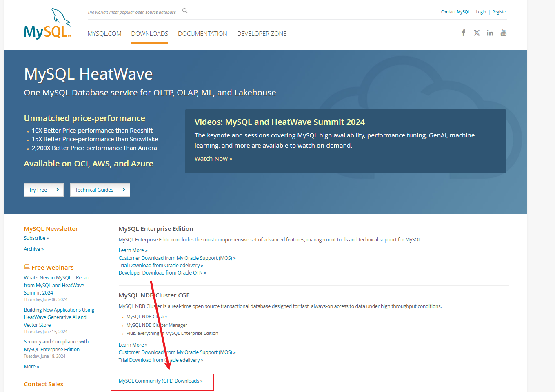
Task: Switch to the MYSQL.COM tab
Action: [104, 34]
